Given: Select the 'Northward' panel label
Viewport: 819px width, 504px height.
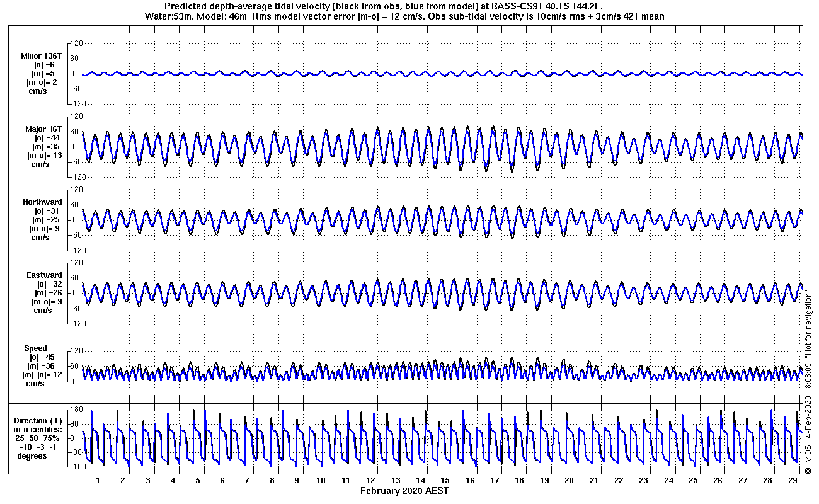Looking at the screenshot, I should pyautogui.click(x=42, y=202).
